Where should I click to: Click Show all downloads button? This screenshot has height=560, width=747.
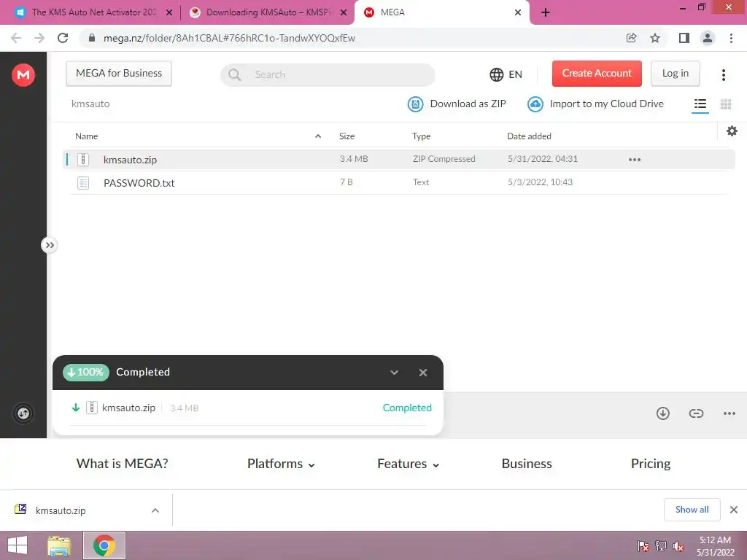point(692,510)
